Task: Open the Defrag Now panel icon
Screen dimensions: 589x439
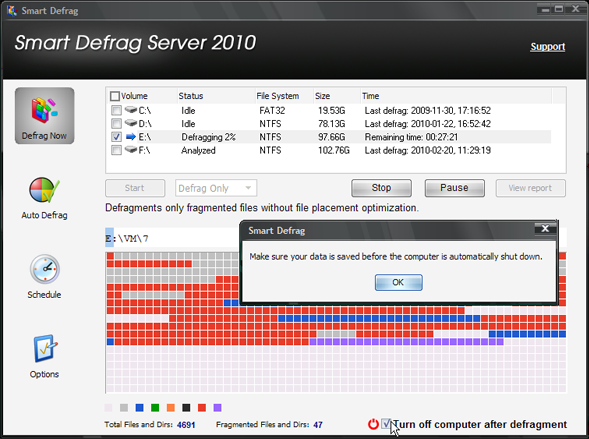Action: click(x=45, y=110)
